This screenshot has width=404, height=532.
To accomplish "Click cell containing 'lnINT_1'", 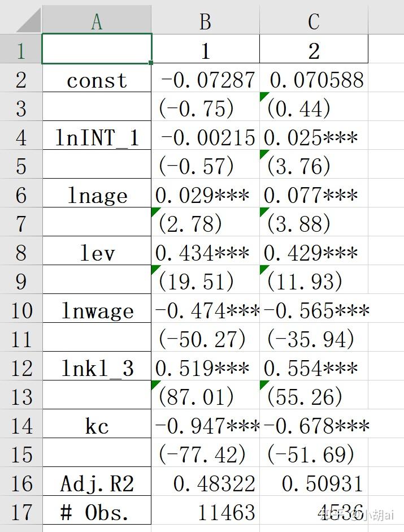I will point(97,135).
